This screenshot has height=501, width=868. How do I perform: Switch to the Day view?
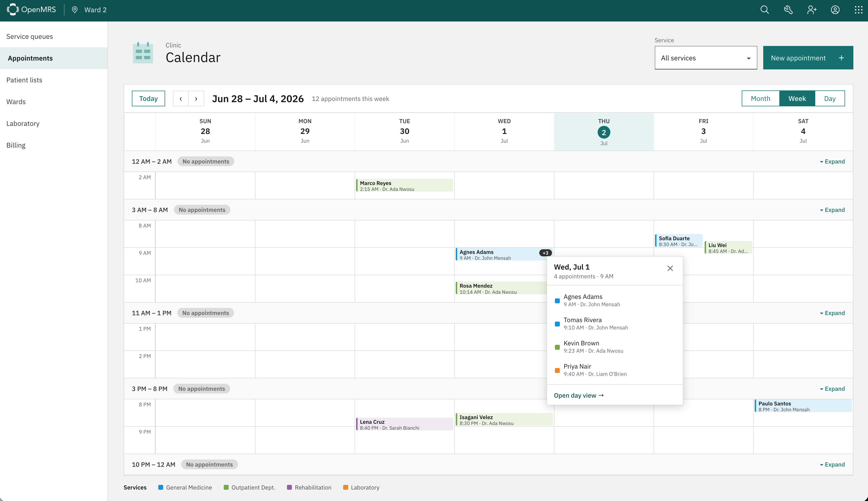829,98
